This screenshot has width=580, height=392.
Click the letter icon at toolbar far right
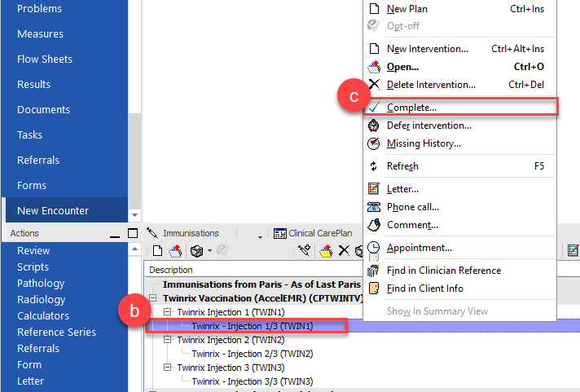[x=573, y=250]
